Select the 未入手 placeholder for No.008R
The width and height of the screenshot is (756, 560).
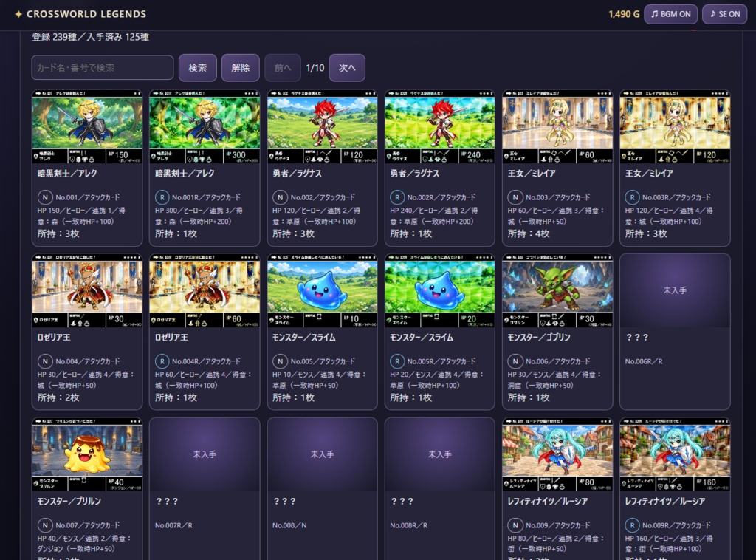[440, 455]
